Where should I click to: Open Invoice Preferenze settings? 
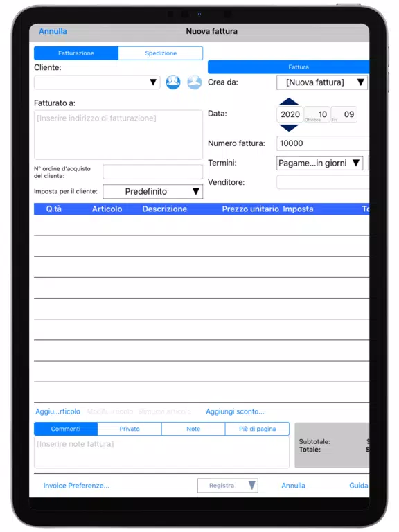[x=76, y=486]
